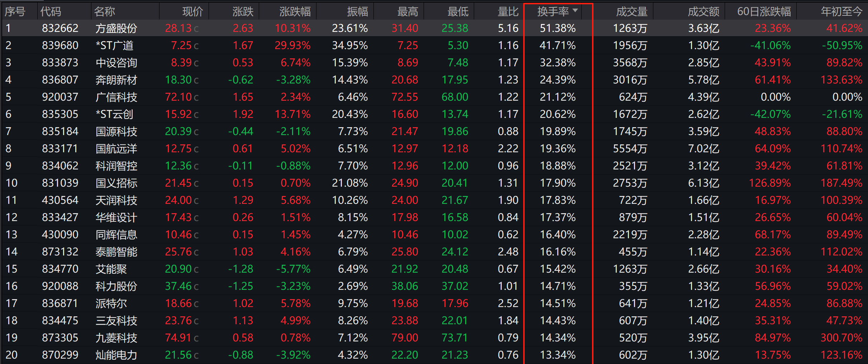Image resolution: width=868 pixels, height=364 pixels.
Task: Click stock code 831039
Action: pos(60,183)
